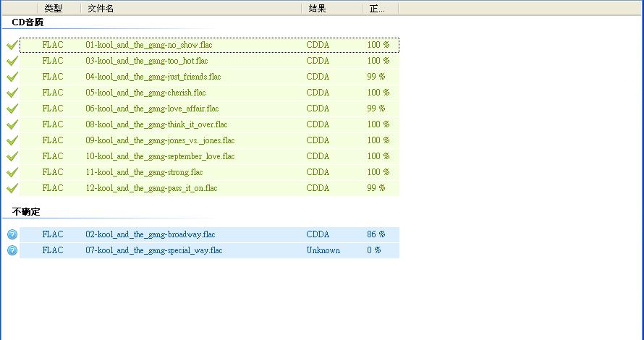Select file 02-kool_and_the_gang-broadway.flac
The image size is (644, 340).
click(x=151, y=234)
